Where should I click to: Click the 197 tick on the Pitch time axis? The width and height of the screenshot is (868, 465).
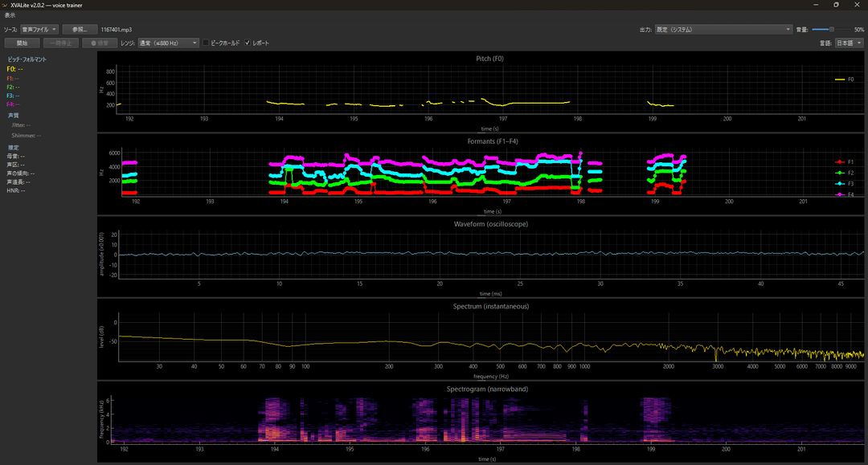tap(502, 119)
